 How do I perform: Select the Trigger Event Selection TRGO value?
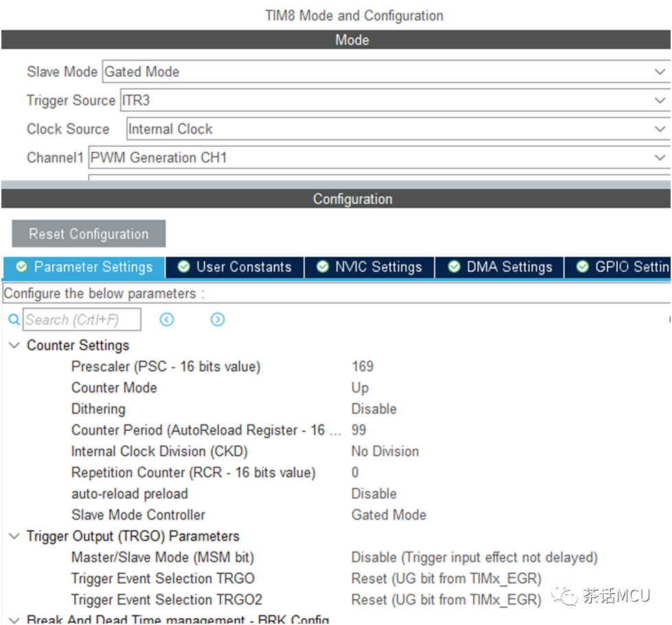click(446, 578)
